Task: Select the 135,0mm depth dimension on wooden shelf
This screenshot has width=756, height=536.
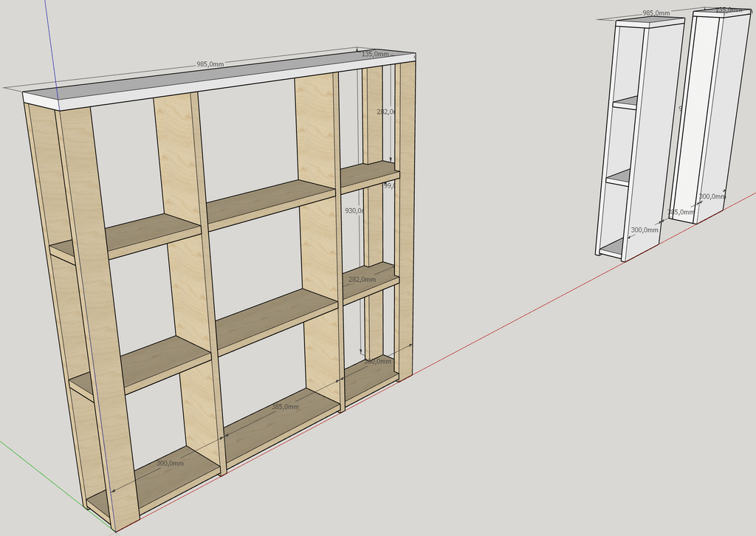Action: [374, 54]
